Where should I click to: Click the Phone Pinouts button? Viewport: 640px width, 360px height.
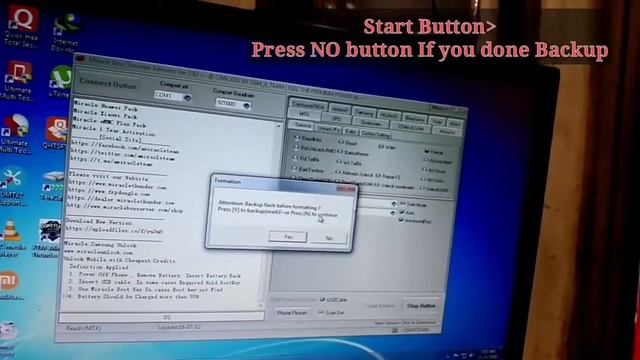point(292,313)
